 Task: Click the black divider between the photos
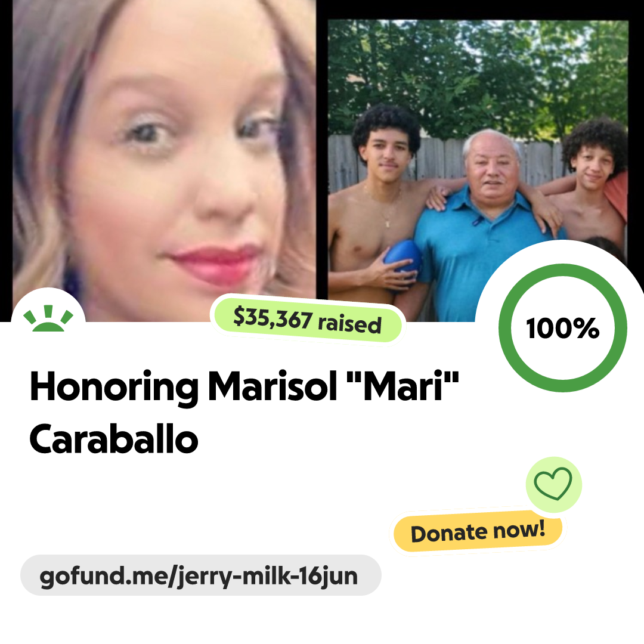tap(322, 160)
